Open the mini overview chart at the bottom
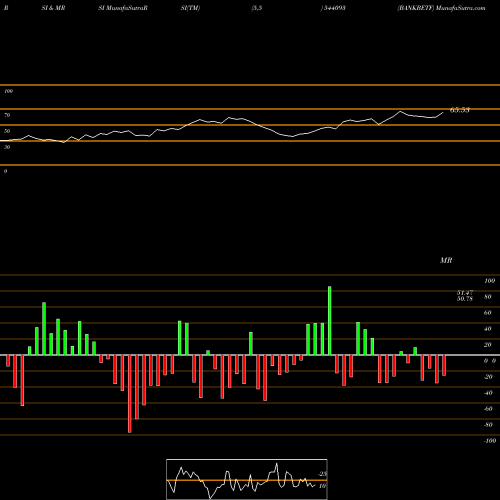Screen dimensions: 500x500 coord(247,479)
